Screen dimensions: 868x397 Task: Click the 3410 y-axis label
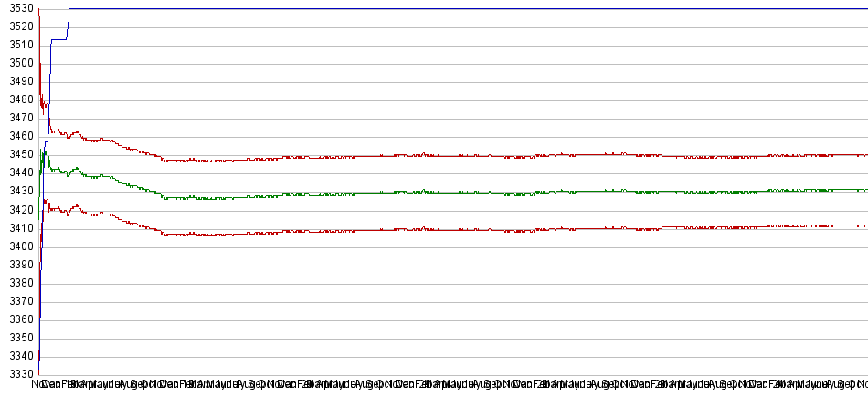coord(17,227)
